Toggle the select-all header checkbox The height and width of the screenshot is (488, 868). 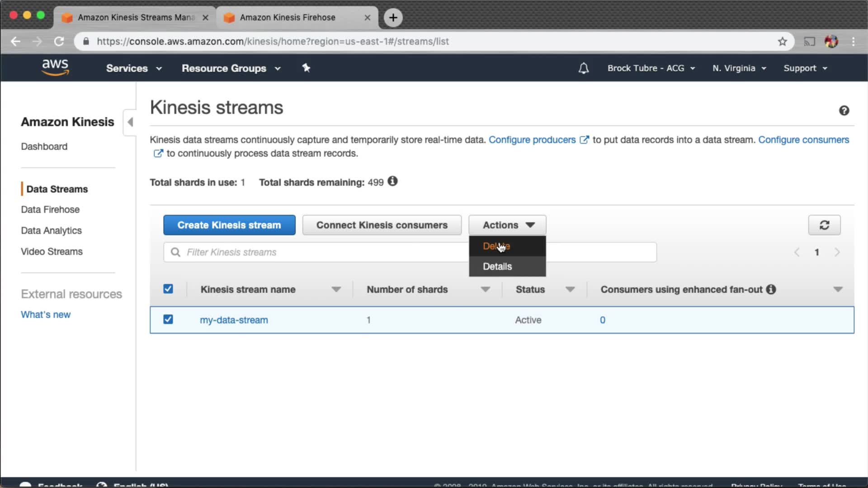168,289
